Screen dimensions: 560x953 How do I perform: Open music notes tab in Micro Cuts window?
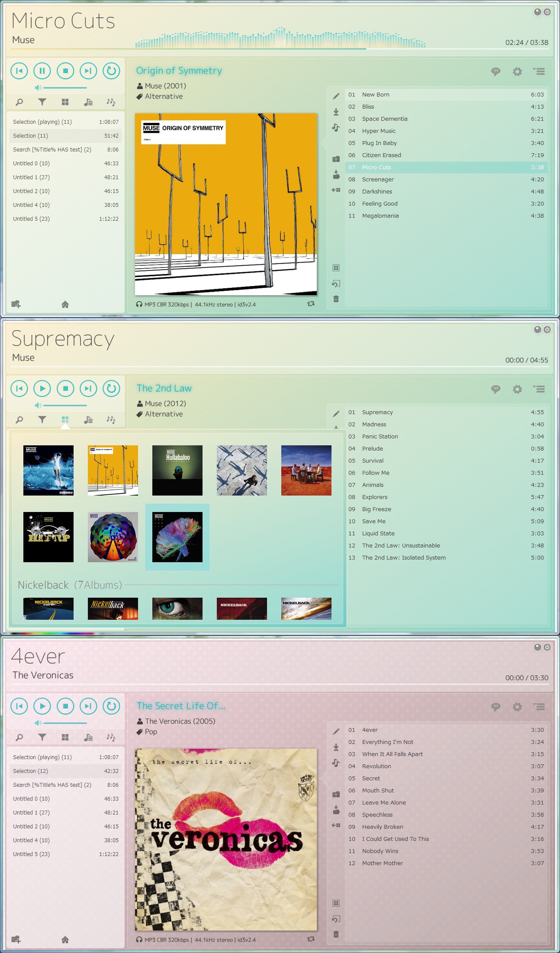(111, 102)
